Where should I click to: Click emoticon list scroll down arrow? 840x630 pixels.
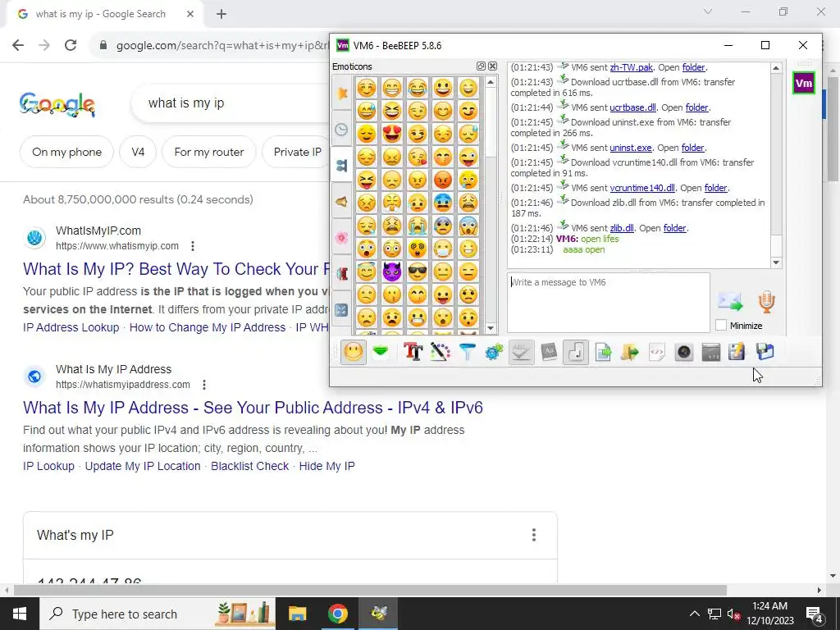(491, 328)
